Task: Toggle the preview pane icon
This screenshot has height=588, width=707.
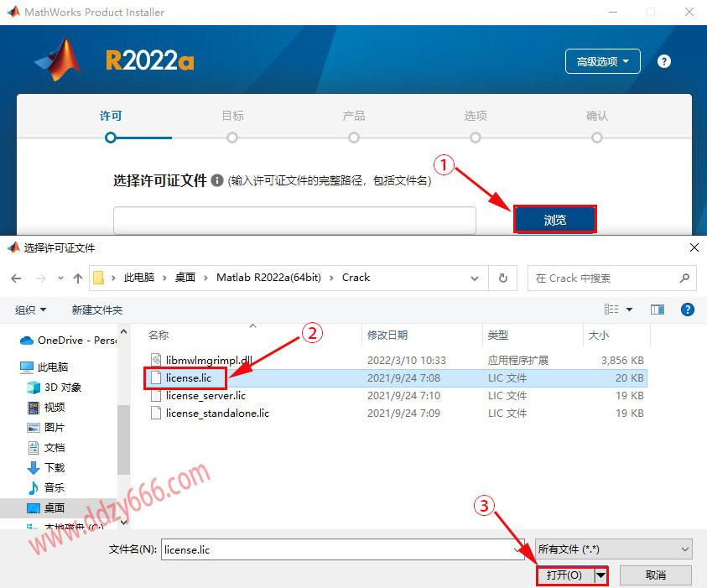Action: point(658,310)
